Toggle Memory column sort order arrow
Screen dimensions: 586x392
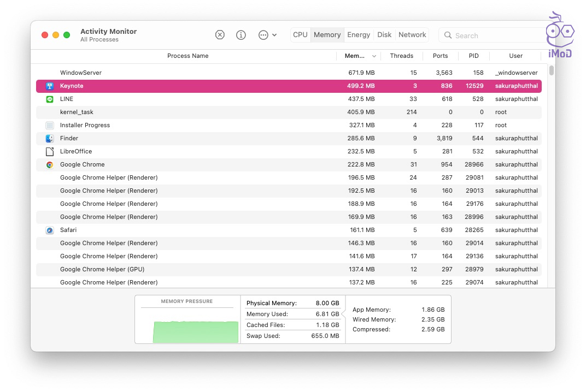point(374,56)
